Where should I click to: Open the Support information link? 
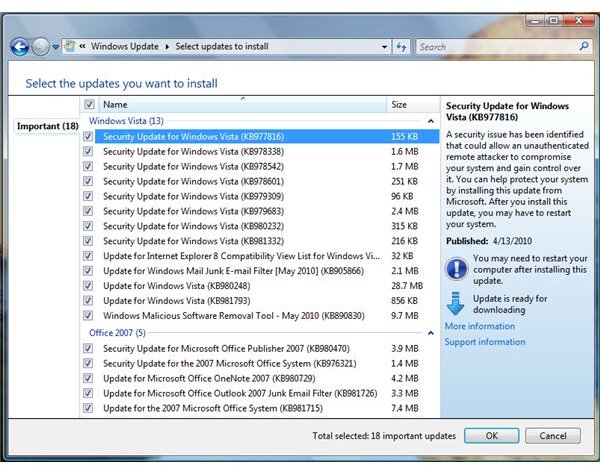click(485, 342)
